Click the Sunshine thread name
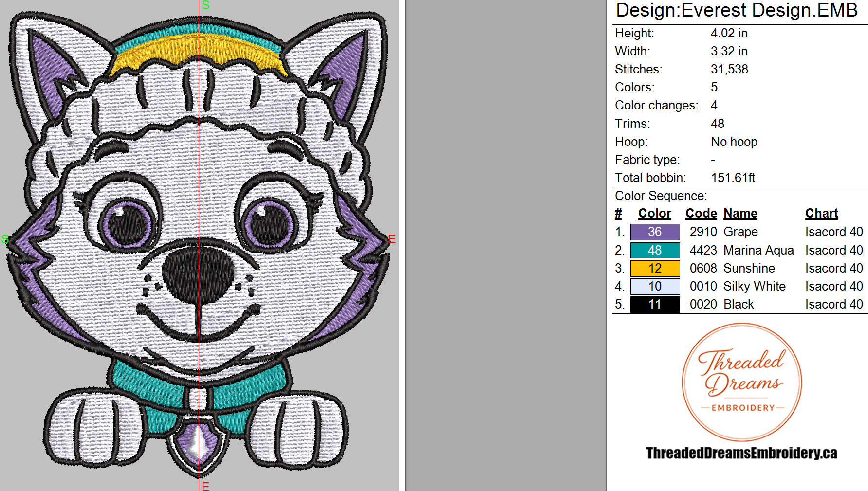 coord(749,268)
